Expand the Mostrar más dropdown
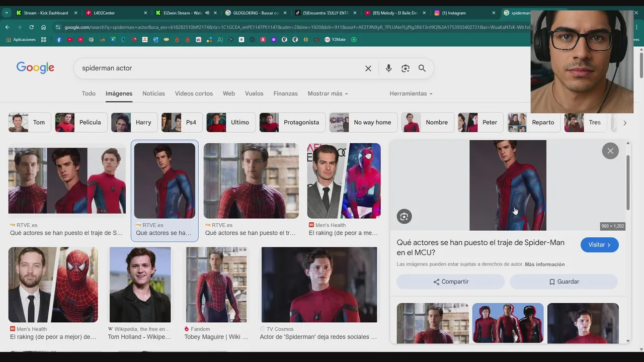Screen dimensions: 644x362 [328, 94]
